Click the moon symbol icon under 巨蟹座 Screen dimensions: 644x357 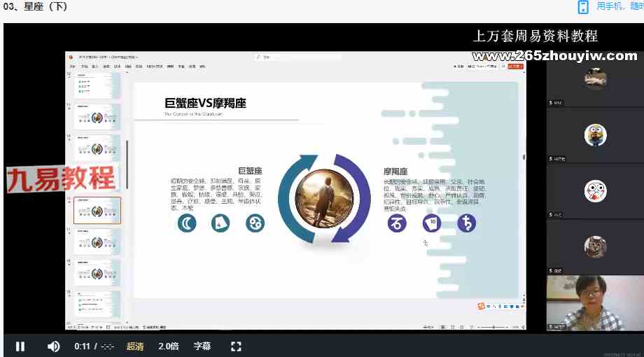pyautogui.click(x=186, y=223)
